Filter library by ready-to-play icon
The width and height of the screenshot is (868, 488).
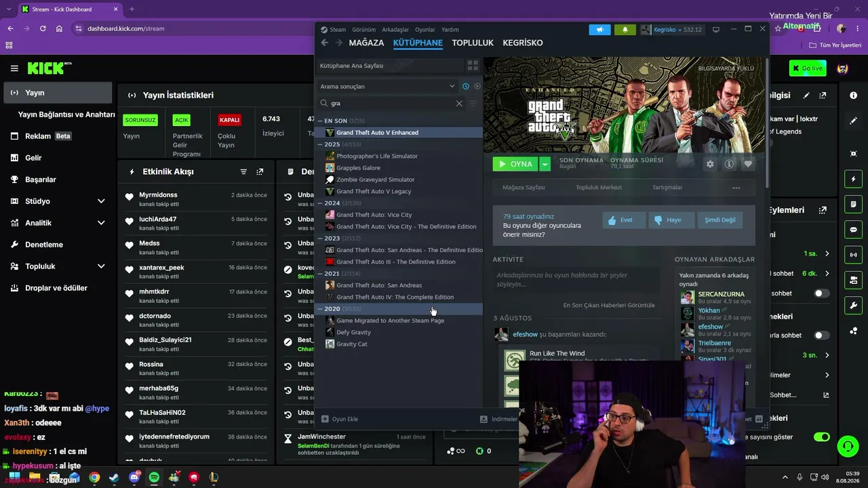[477, 86]
